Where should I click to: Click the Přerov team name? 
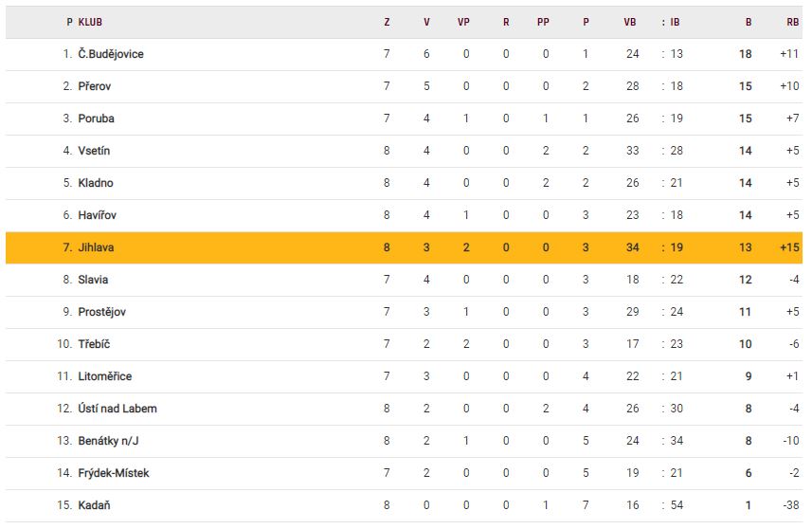click(x=96, y=86)
